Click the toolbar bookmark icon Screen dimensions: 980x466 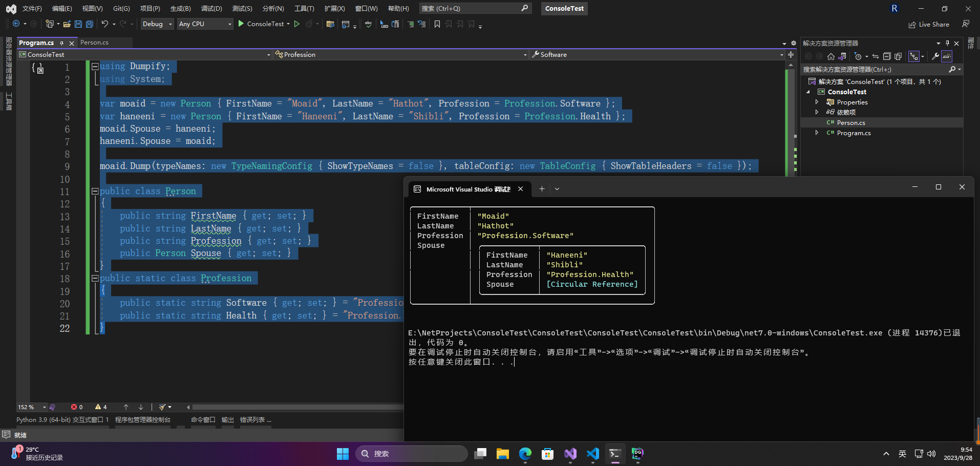[x=437, y=24]
